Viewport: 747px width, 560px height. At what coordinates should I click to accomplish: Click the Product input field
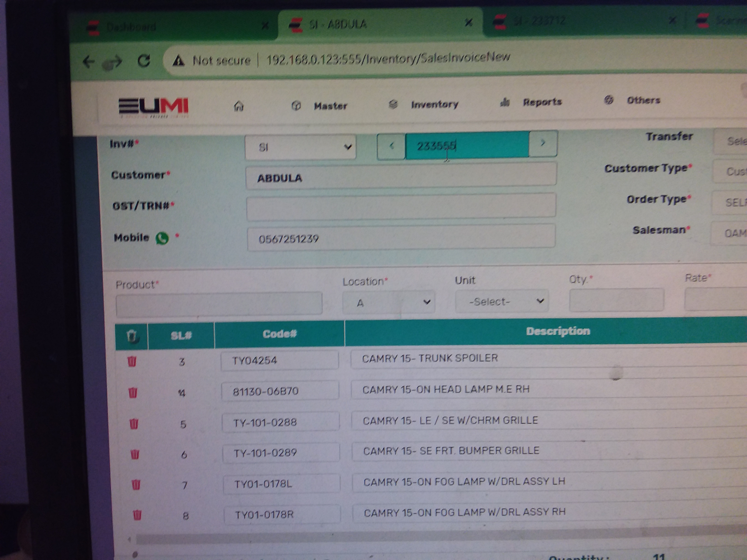tap(219, 304)
